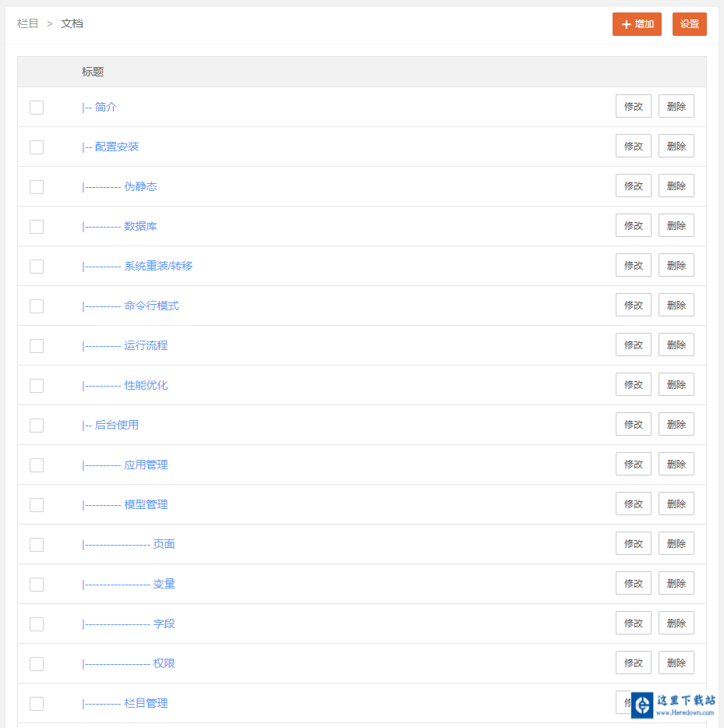Select the 模型管理 tree entry
The height and width of the screenshot is (728, 724).
pyautogui.click(x=146, y=504)
